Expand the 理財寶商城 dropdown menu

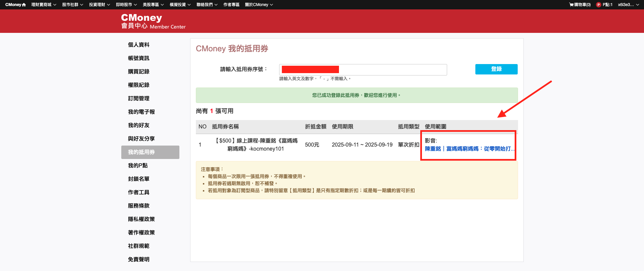(44, 5)
